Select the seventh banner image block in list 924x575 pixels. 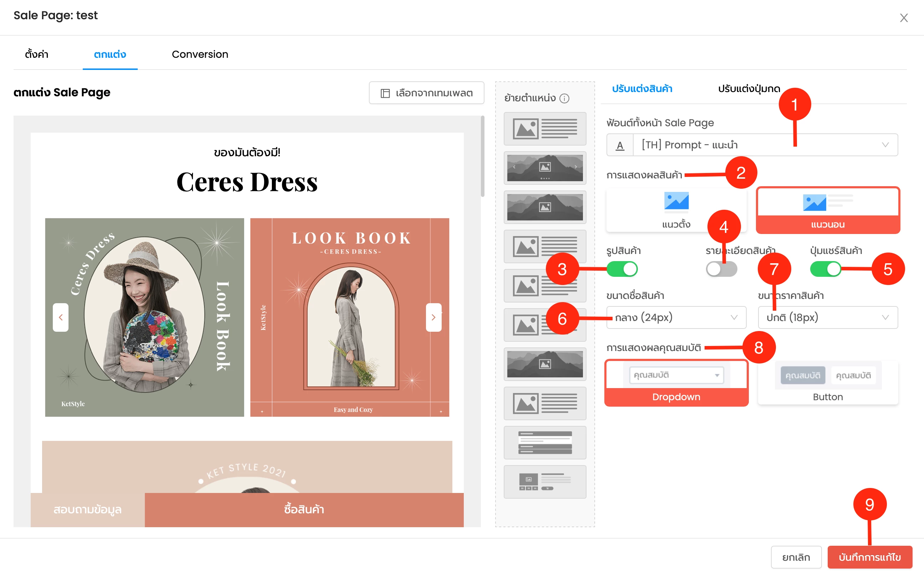(545, 364)
